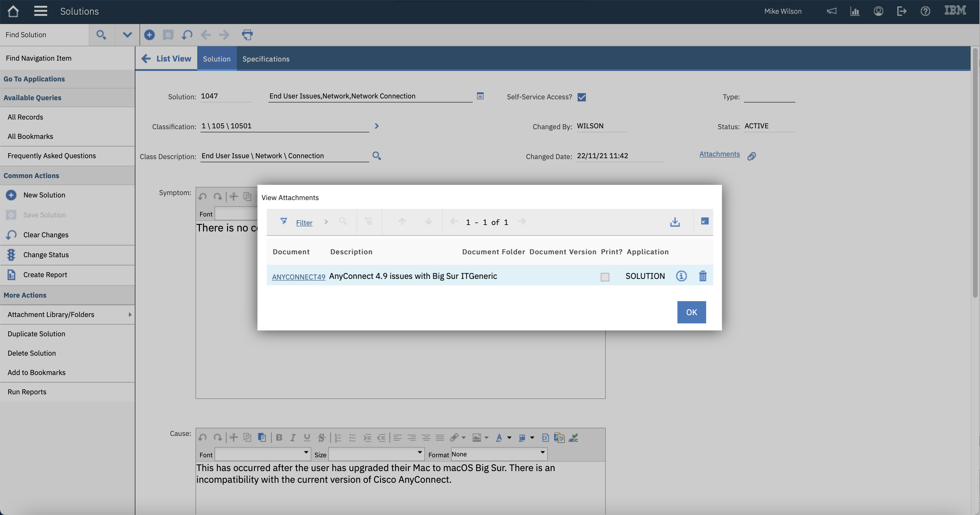
Task: Open info details for SOLUTION attachment row
Action: 681,276
